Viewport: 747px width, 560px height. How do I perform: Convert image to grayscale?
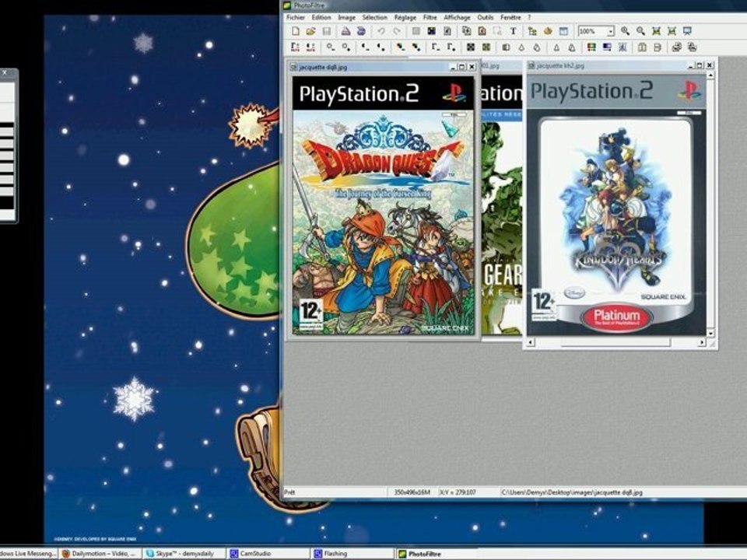[471, 47]
